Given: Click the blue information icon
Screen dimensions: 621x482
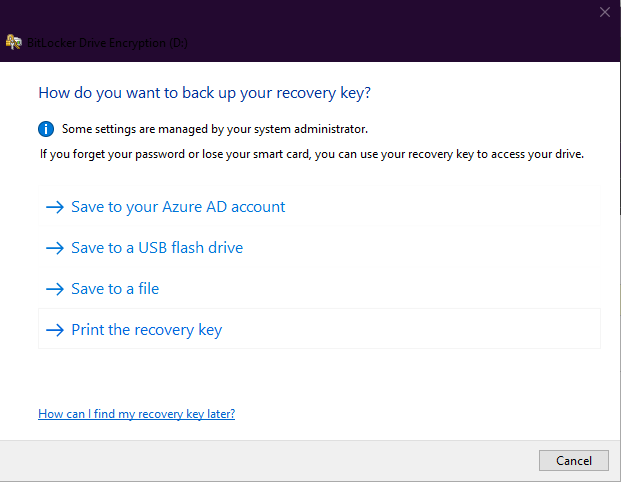Looking at the screenshot, I should 46,129.
